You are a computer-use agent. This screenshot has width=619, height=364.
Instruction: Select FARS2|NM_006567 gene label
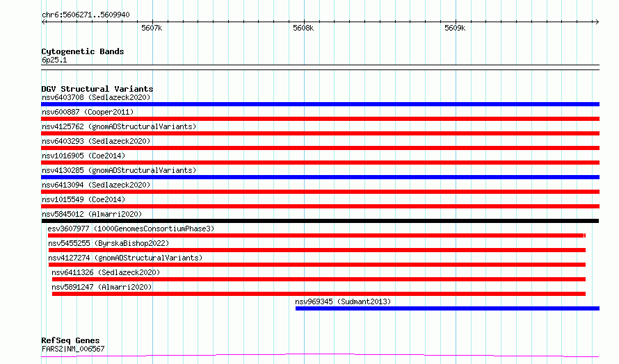tap(73, 349)
